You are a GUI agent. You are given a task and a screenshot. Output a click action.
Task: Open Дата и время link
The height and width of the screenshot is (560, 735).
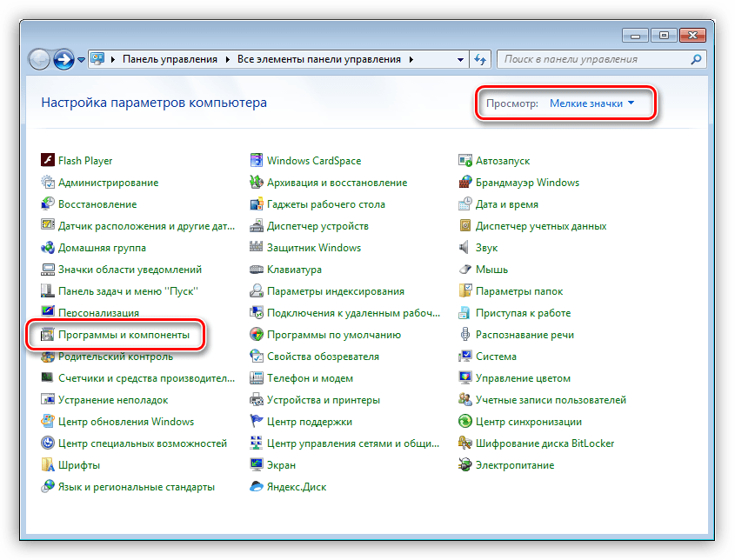507,204
